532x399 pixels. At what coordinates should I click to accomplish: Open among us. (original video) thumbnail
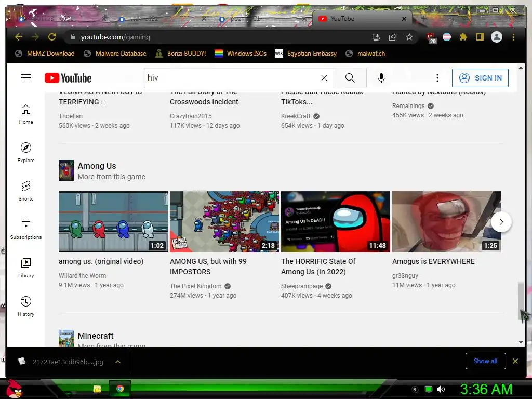113,221
